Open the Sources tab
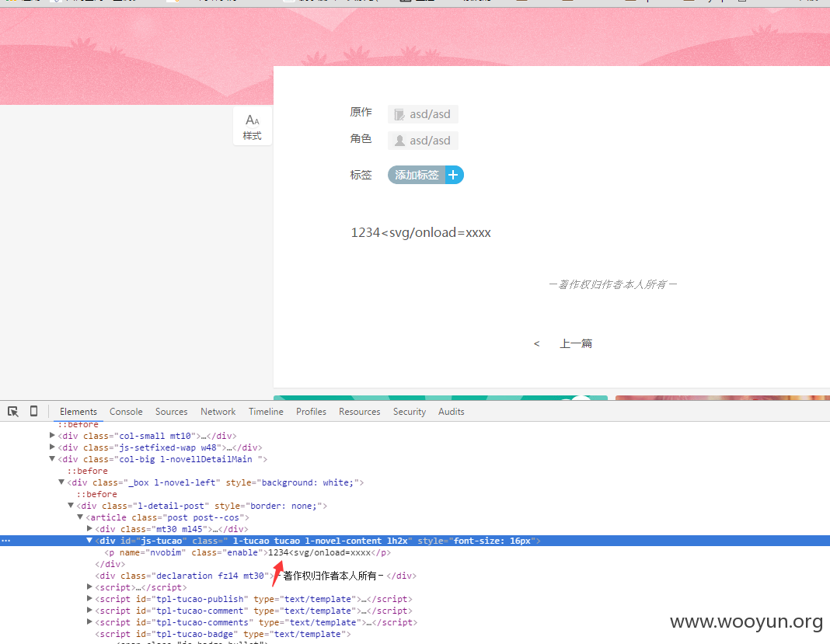830x644 pixels. coord(172,412)
